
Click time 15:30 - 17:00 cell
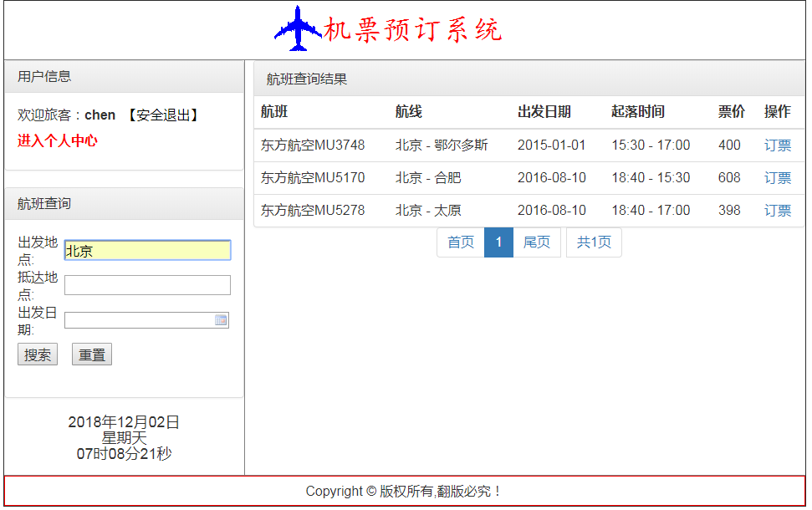[x=651, y=145]
